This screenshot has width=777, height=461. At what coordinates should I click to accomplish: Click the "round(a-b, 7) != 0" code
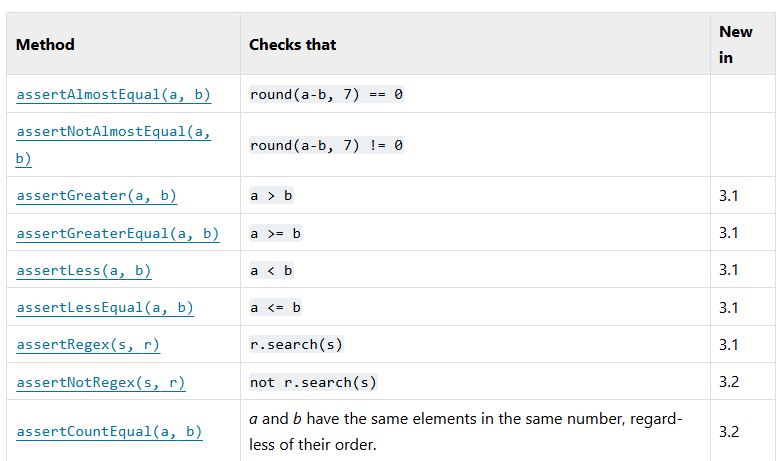(326, 145)
